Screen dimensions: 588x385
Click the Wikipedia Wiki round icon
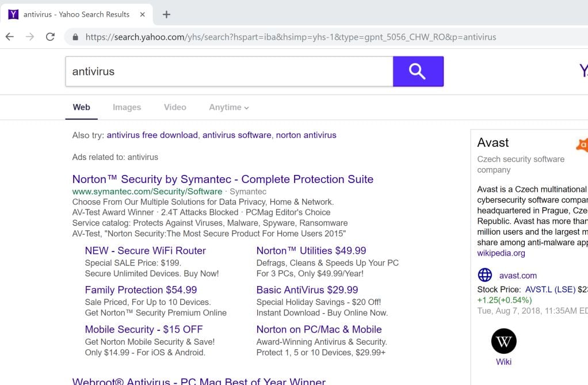pos(503,341)
